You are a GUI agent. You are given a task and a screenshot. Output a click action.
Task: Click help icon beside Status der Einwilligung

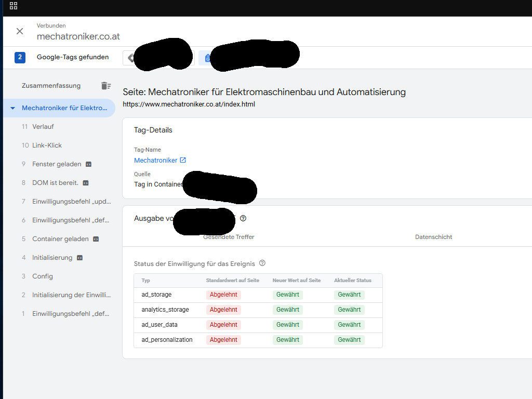(262, 263)
